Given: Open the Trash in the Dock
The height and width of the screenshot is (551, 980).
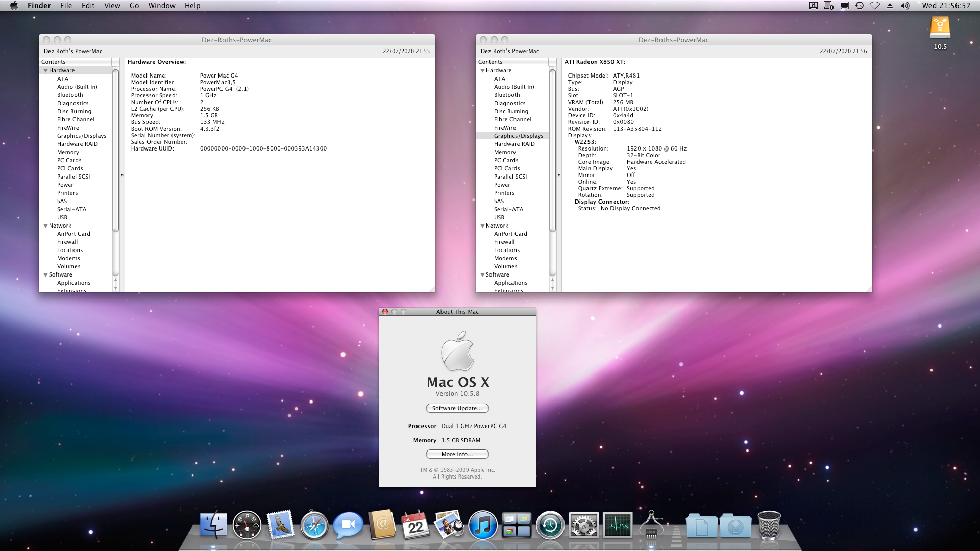Looking at the screenshot, I should click(769, 525).
